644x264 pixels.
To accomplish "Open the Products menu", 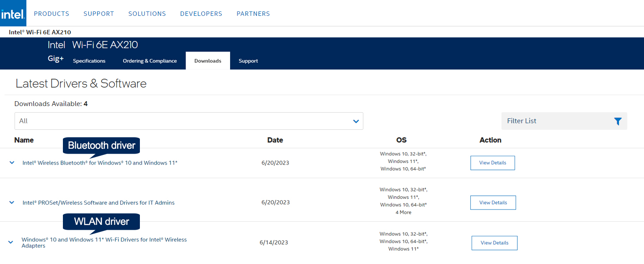I will [x=51, y=14].
